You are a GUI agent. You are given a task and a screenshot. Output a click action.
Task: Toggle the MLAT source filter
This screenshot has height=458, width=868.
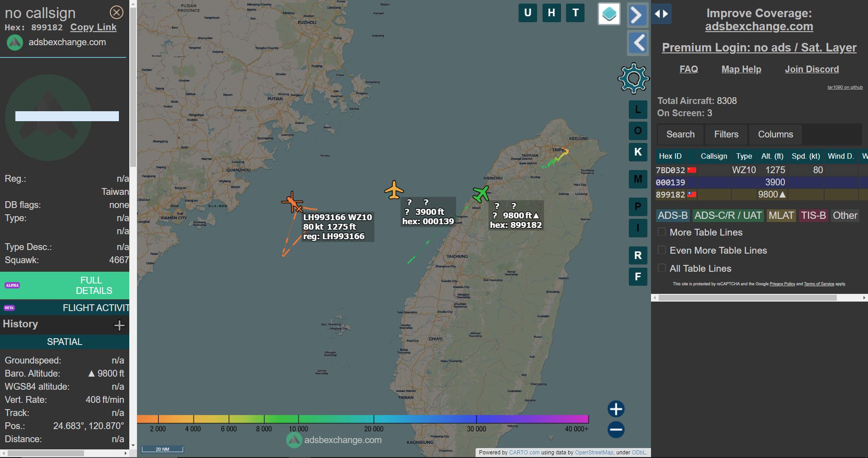pyautogui.click(x=781, y=216)
